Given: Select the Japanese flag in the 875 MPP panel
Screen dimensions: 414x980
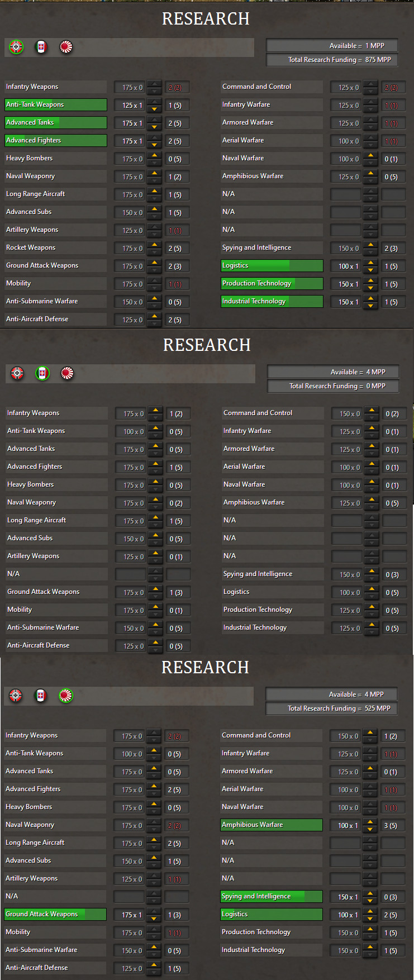Looking at the screenshot, I should 66,47.
